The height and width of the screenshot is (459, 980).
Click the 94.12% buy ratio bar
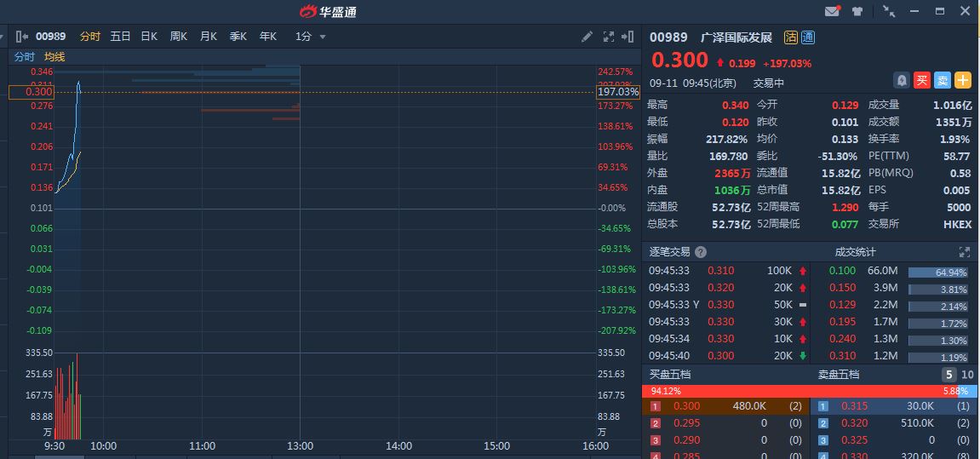coord(799,392)
